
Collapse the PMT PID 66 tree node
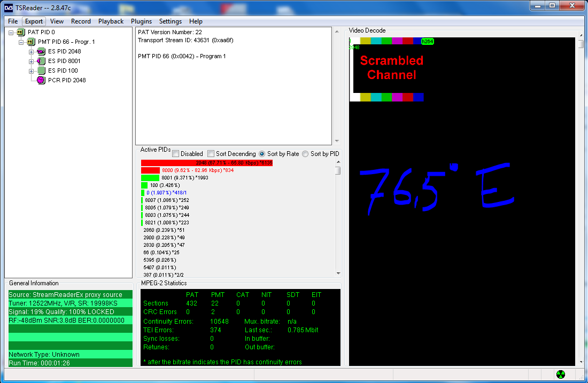pos(21,42)
